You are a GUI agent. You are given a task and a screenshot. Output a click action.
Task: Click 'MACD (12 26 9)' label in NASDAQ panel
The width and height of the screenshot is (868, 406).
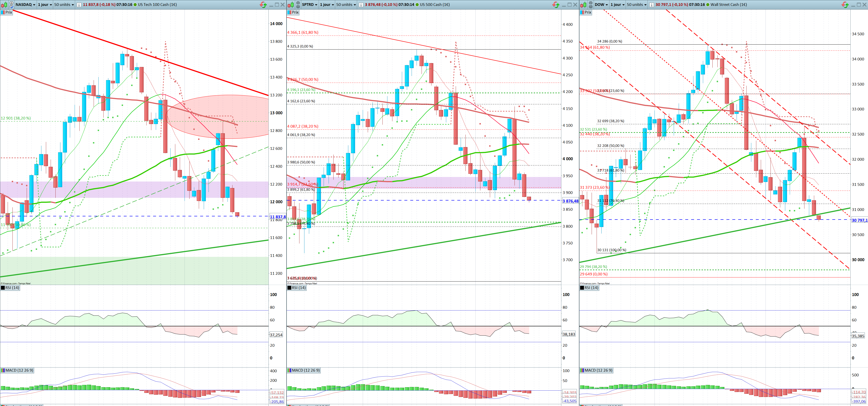tap(19, 370)
